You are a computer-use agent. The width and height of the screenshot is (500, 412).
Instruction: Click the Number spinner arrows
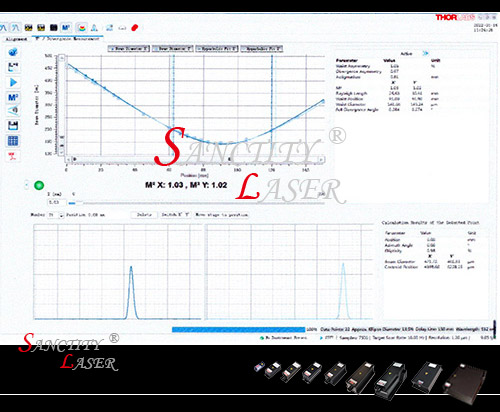[61, 215]
